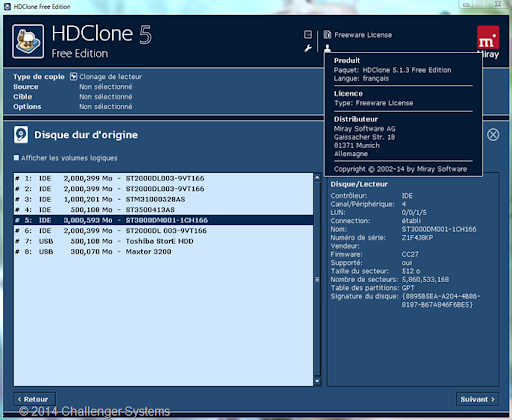Image resolution: width=512 pixels, height=420 pixels.
Task: Select USB drive Maxtor 3200
Action: (x=163, y=252)
